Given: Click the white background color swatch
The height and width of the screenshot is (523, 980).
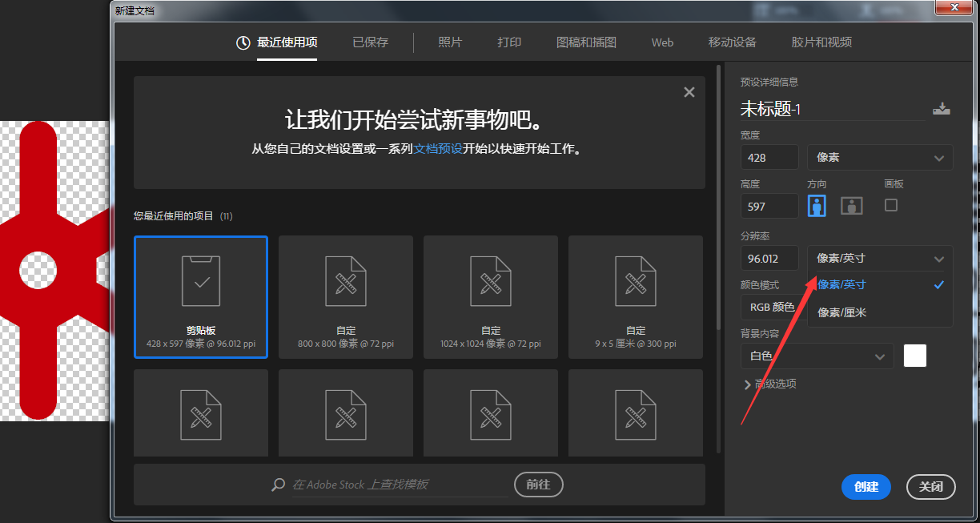Looking at the screenshot, I should [x=914, y=356].
